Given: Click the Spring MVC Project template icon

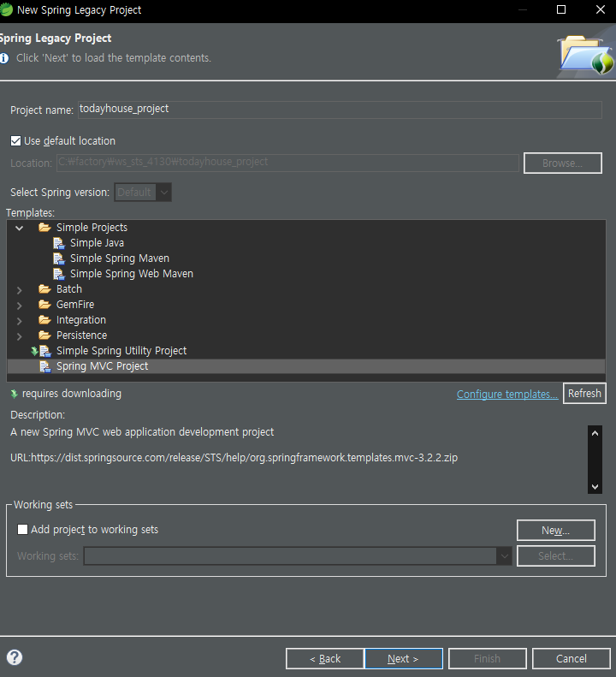Looking at the screenshot, I should 44,366.
